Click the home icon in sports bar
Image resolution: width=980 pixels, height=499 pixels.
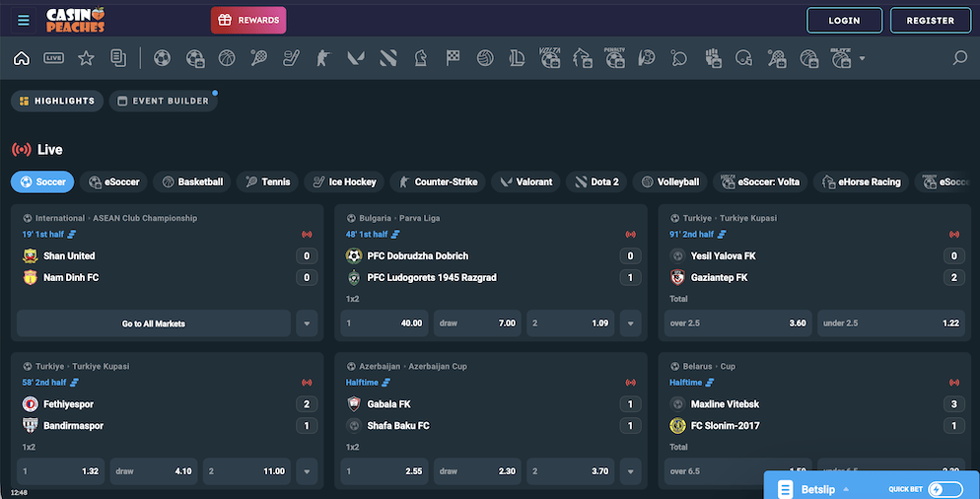22,58
